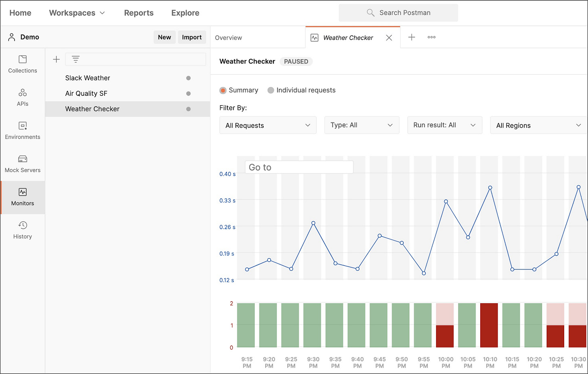Click the Search Postman field
The image size is (588, 374).
coord(398,13)
